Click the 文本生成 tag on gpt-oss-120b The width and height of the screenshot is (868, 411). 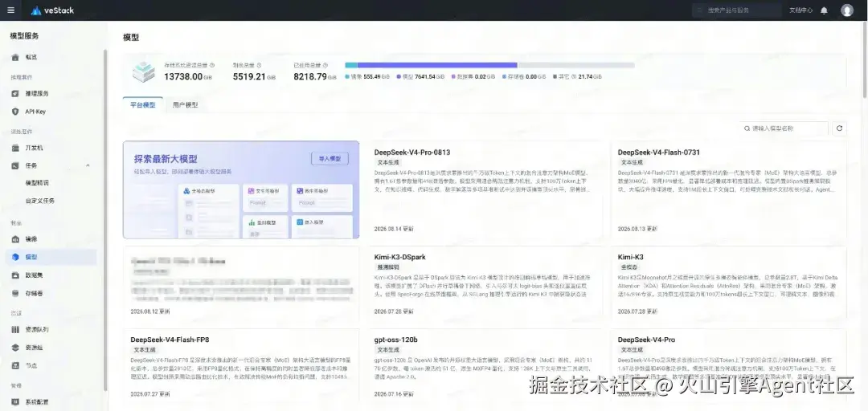pyautogui.click(x=388, y=350)
